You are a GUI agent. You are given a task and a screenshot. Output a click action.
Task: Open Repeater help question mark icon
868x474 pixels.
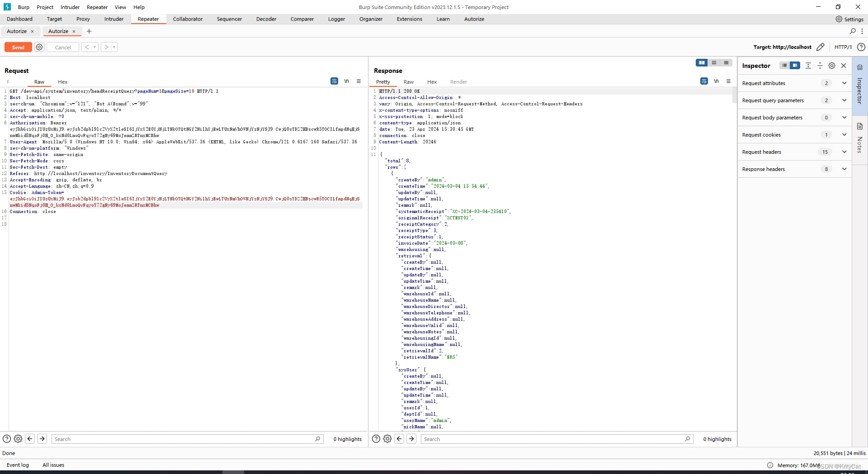861,47
